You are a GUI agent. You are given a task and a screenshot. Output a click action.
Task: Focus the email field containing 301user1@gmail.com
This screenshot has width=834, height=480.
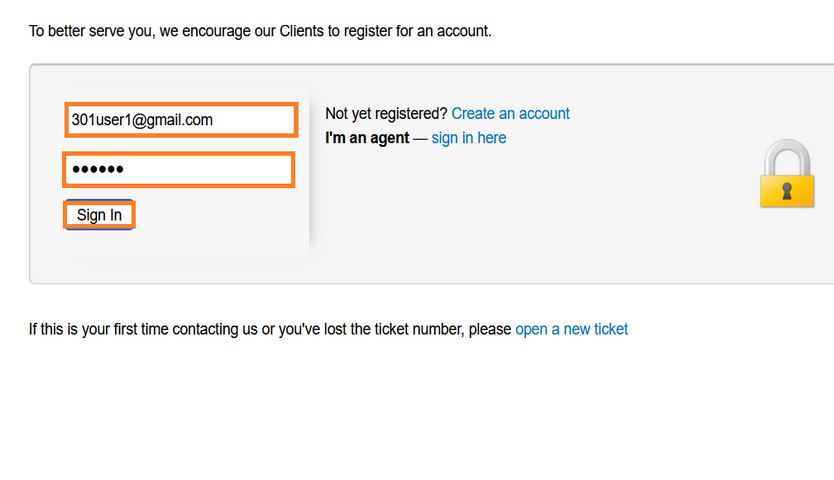[181, 120]
